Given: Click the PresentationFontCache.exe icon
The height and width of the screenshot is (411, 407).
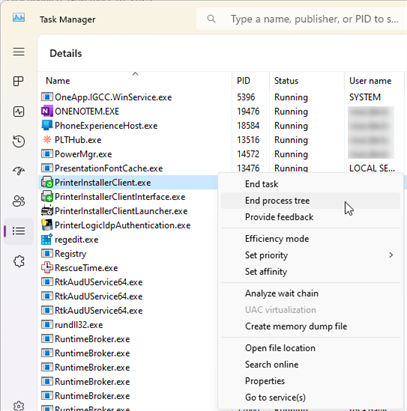Looking at the screenshot, I should (x=47, y=168).
